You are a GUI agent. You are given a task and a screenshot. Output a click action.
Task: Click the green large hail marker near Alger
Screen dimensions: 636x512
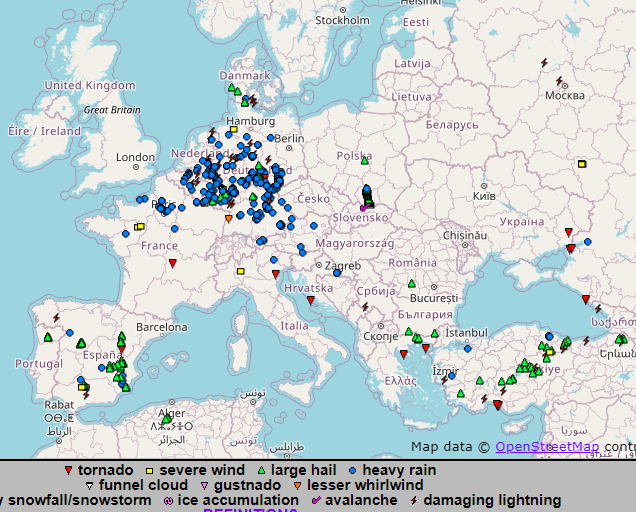[x=167, y=418]
